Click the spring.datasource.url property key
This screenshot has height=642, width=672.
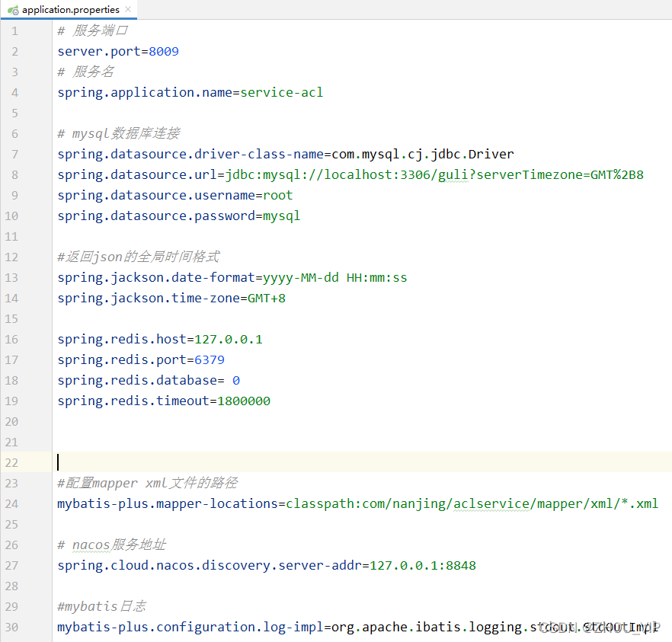click(137, 174)
